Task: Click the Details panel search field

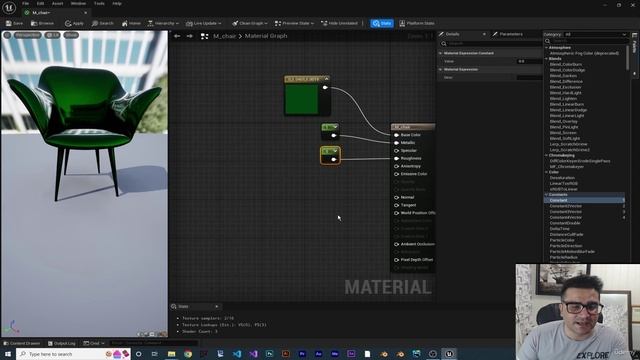Action: 492,43
